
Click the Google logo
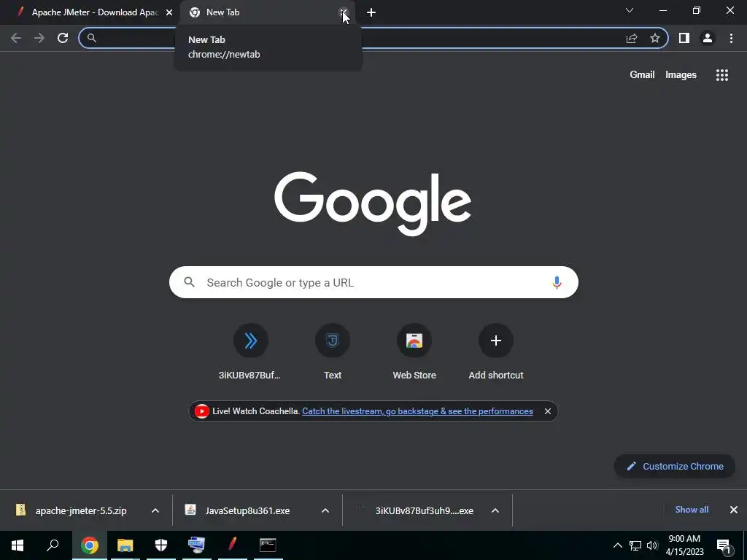pyautogui.click(x=373, y=204)
